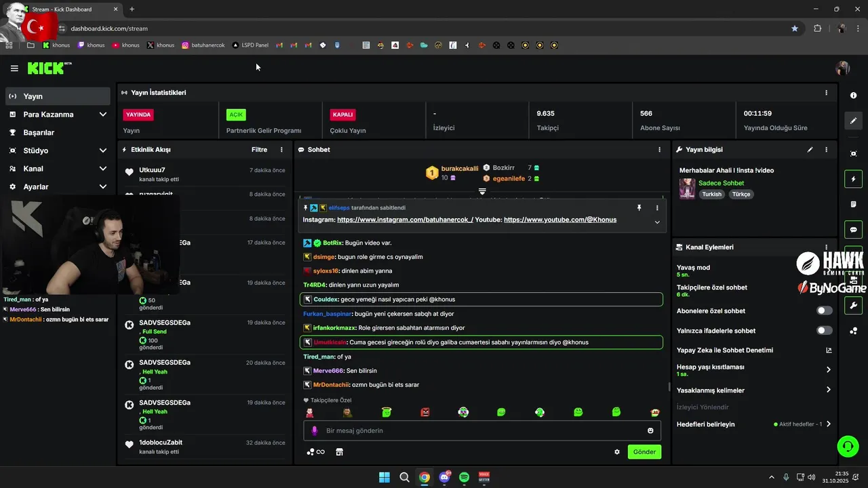Click the microphone icon in message box

click(314, 430)
